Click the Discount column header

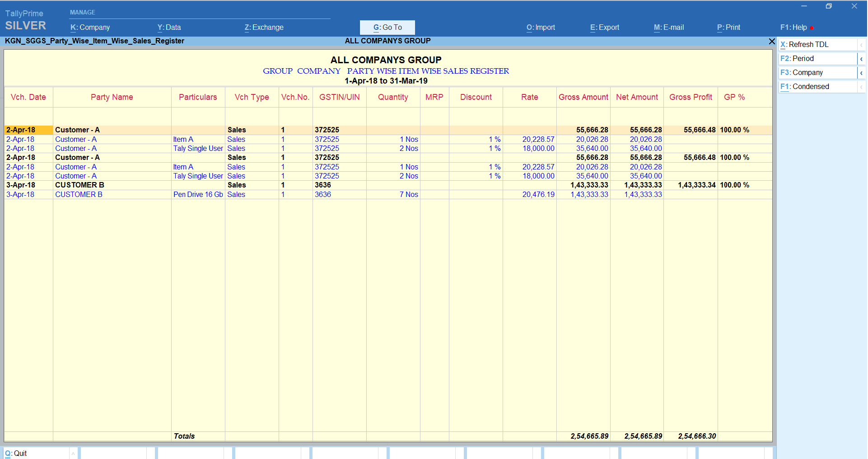click(x=476, y=97)
